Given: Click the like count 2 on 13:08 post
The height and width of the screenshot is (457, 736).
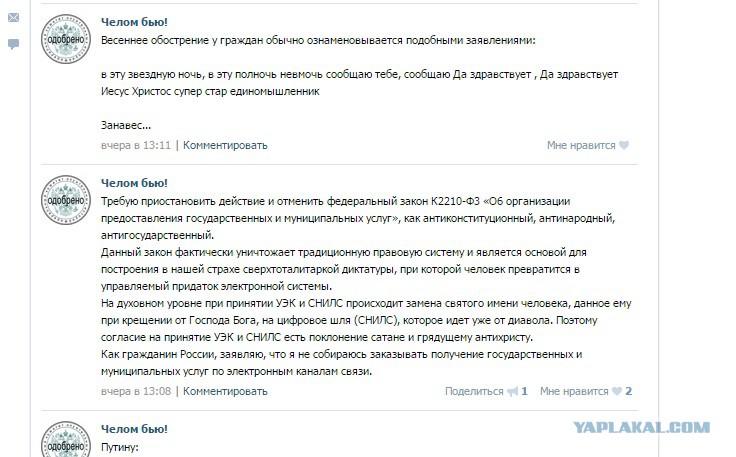Looking at the screenshot, I should tap(629, 391).
